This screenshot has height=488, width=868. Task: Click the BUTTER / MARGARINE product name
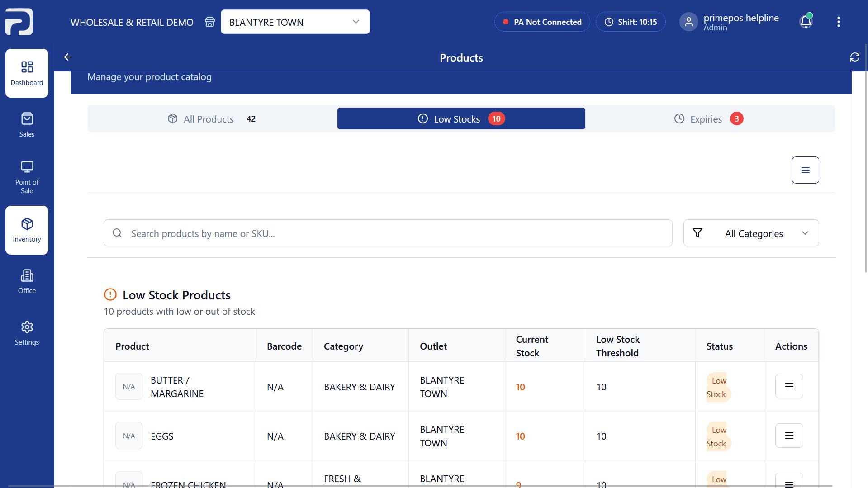177,387
